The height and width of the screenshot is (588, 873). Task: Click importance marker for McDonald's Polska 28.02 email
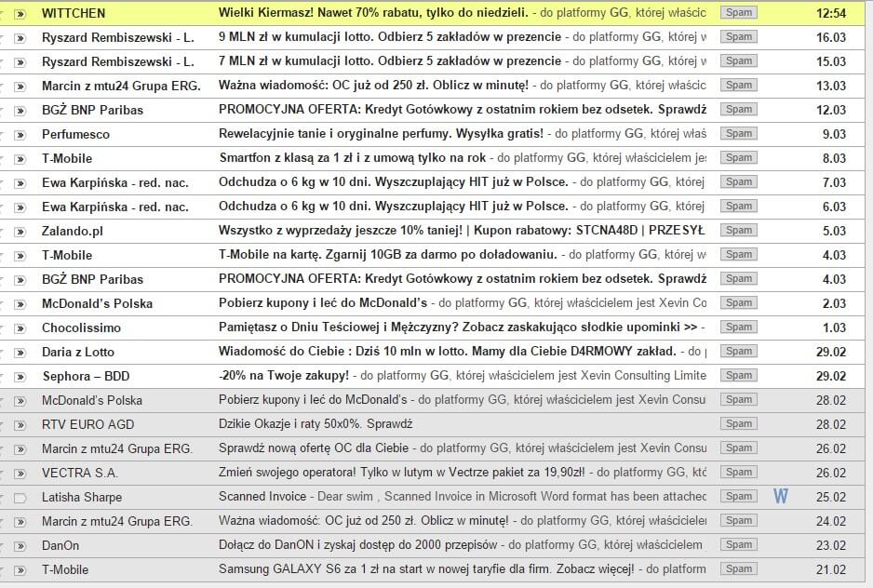pos(20,402)
